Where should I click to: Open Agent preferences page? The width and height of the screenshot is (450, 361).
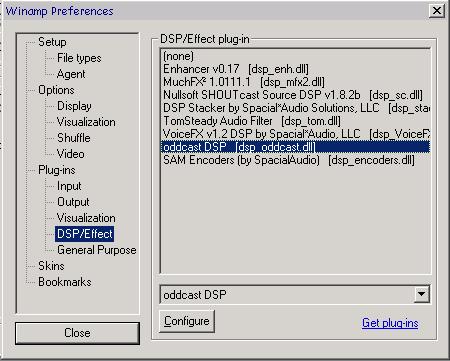71,74
